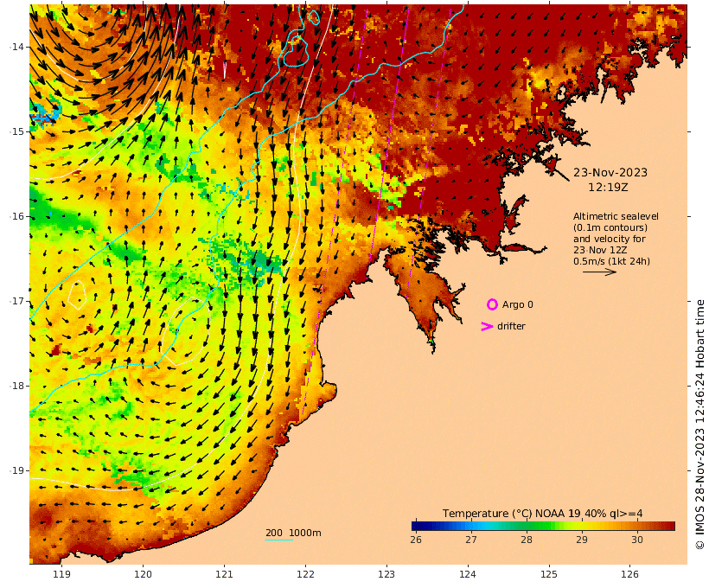The width and height of the screenshot is (709, 588).
Task: Click the 'drifter' legend label
Action: coord(511,326)
